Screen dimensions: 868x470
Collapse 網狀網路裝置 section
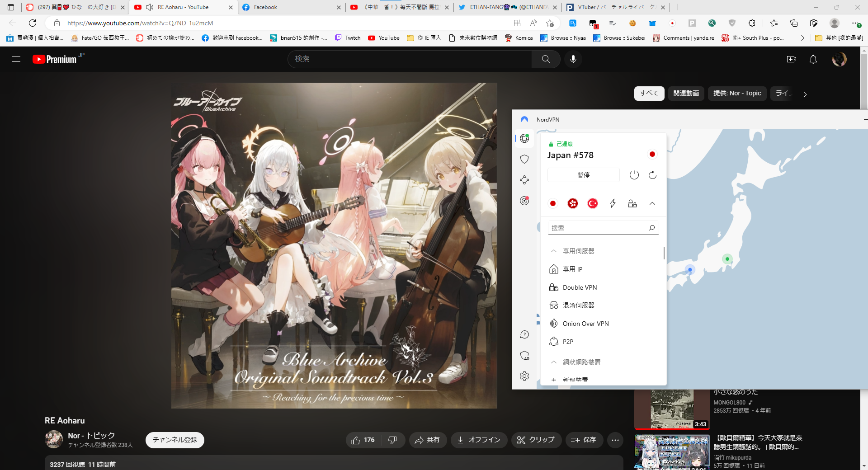(553, 362)
